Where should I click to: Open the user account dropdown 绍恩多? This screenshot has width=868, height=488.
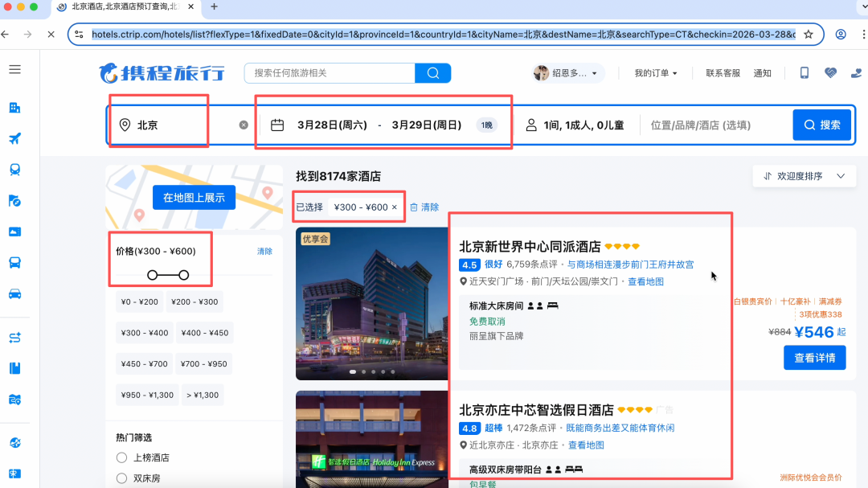click(x=567, y=73)
